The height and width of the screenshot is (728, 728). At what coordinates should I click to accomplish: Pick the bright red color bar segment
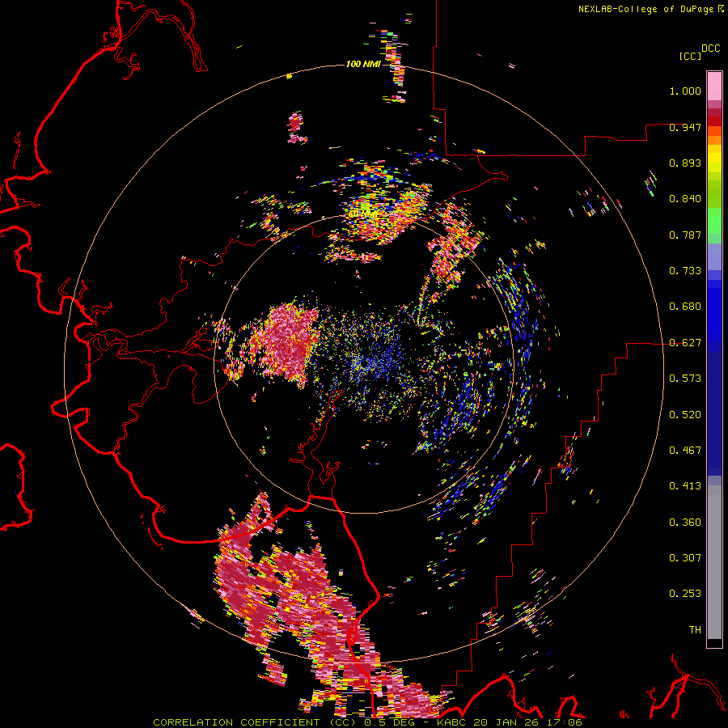click(714, 121)
